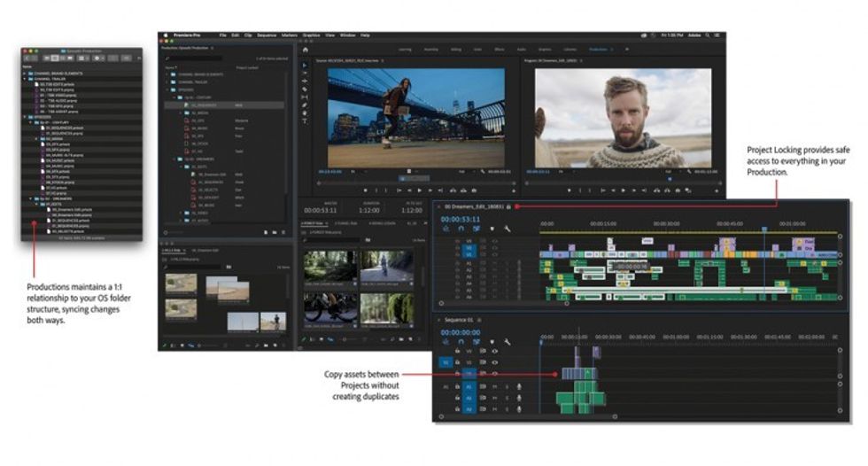Click the search field in Production panel
This screenshot has height=466, width=868.
pyautogui.click(x=194, y=58)
